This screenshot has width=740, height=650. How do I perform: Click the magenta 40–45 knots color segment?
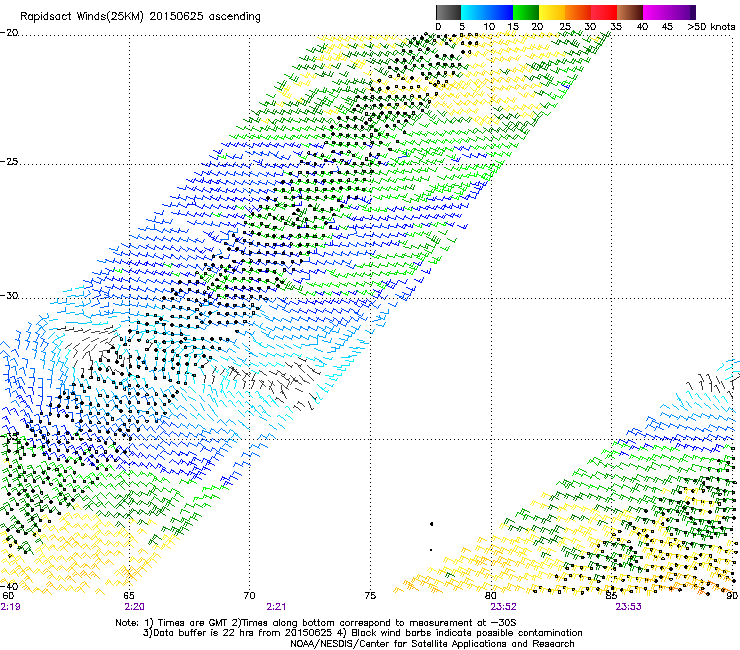(x=656, y=12)
